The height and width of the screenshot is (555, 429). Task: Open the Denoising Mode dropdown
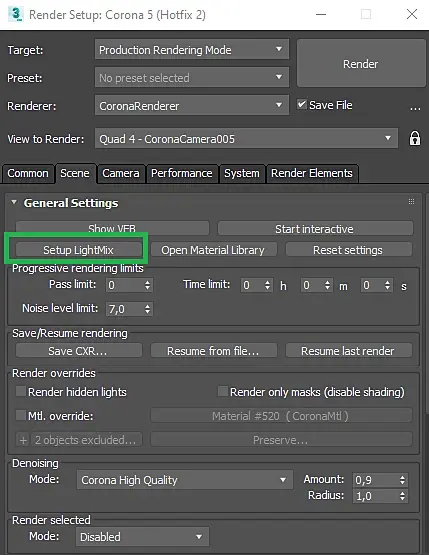click(x=185, y=480)
